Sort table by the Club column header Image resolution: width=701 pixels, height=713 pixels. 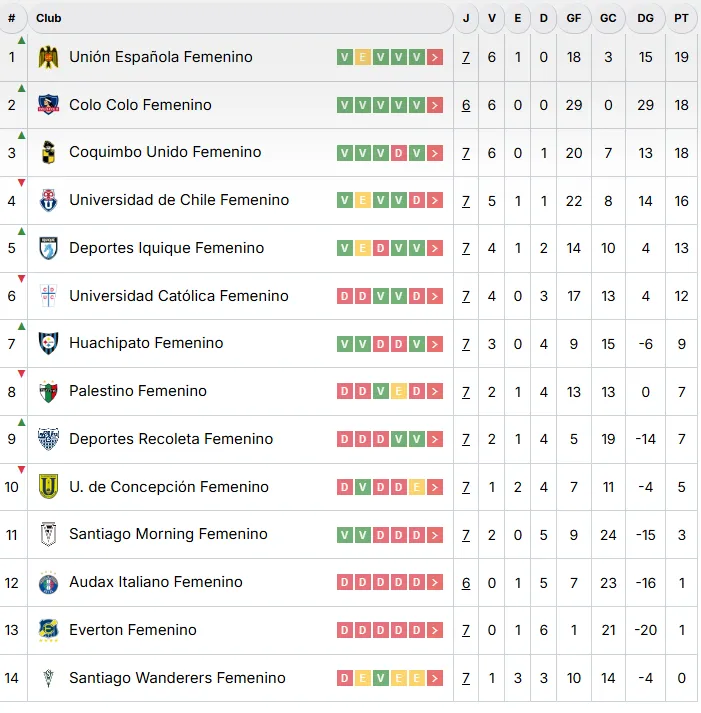(x=49, y=18)
